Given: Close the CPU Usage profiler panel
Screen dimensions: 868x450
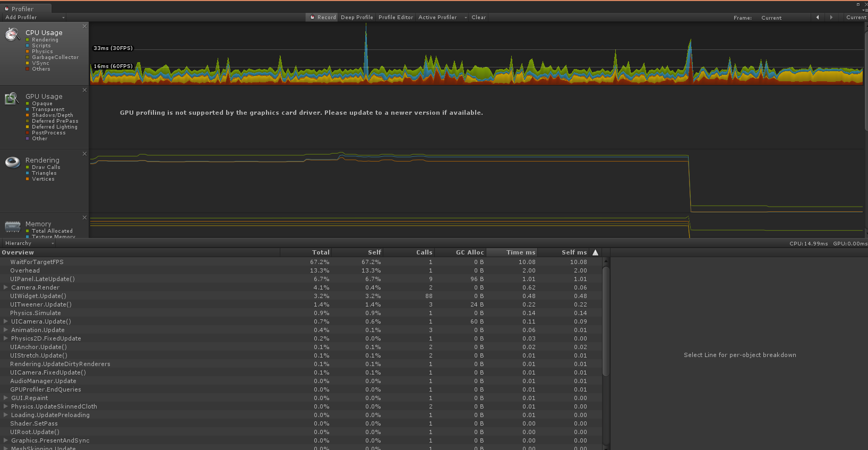Looking at the screenshot, I should [84, 26].
